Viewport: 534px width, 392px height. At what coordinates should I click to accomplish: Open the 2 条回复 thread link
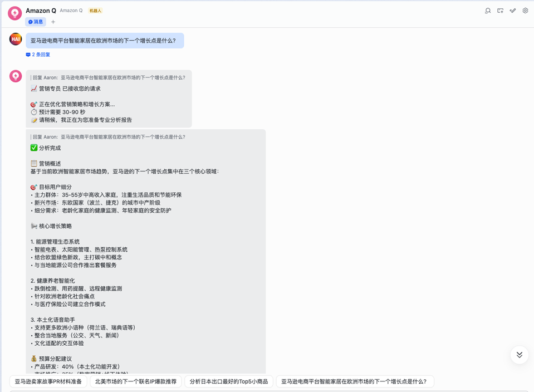[38, 55]
